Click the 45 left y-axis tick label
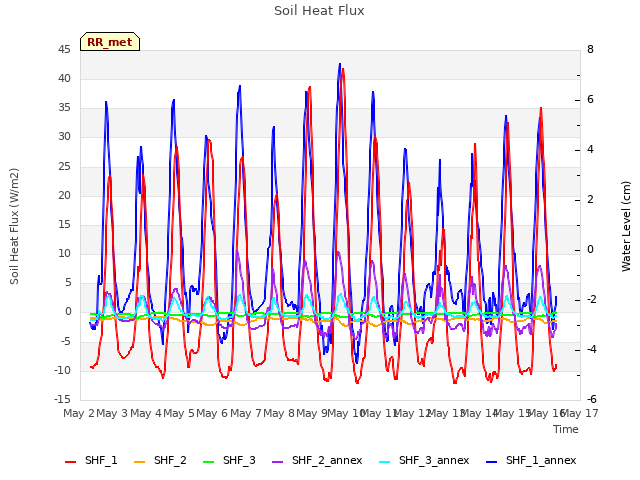 coord(64,50)
